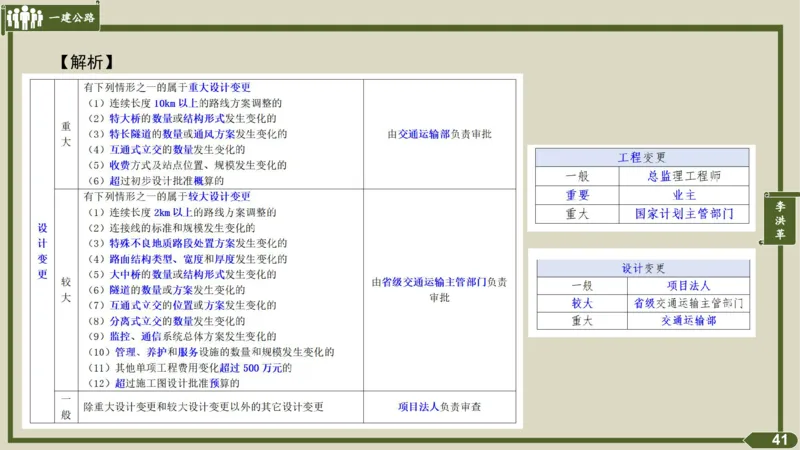Click the 重大 category cell in main table

pos(66,134)
